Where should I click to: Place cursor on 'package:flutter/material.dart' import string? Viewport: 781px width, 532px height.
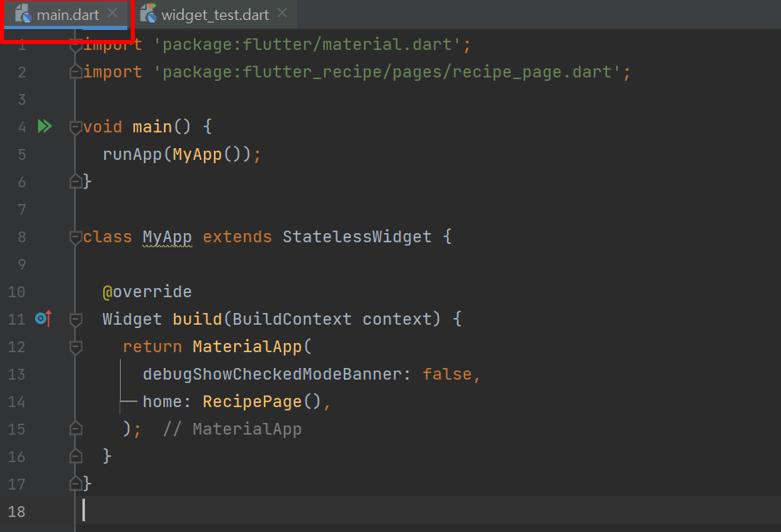pos(306,44)
